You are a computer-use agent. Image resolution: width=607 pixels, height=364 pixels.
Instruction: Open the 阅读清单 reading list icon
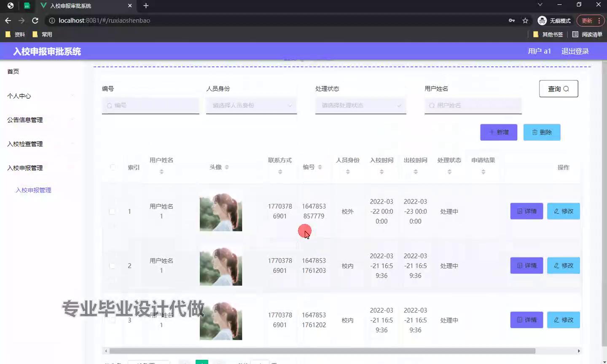point(575,34)
